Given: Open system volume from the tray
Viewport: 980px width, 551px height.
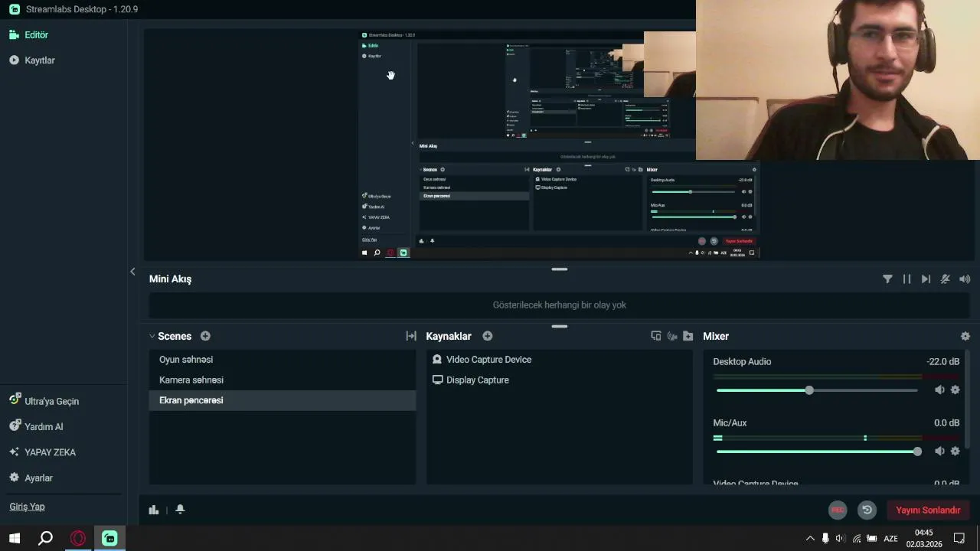Looking at the screenshot, I should tap(841, 539).
